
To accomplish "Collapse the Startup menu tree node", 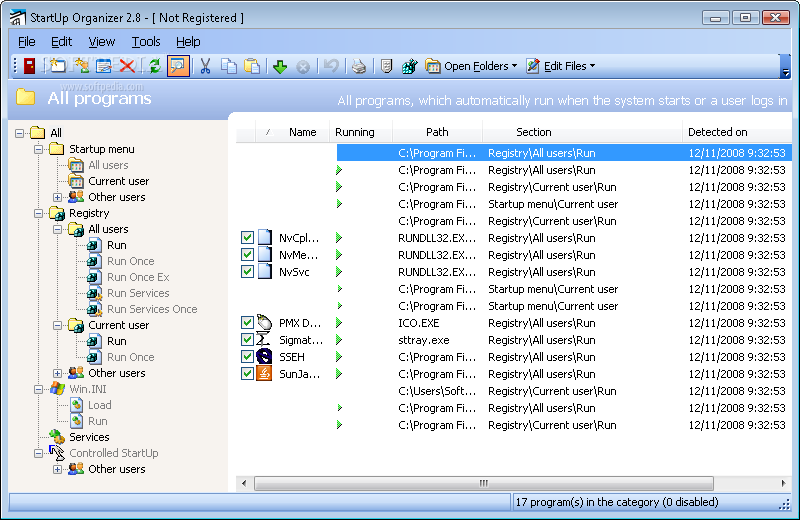I will (38, 149).
